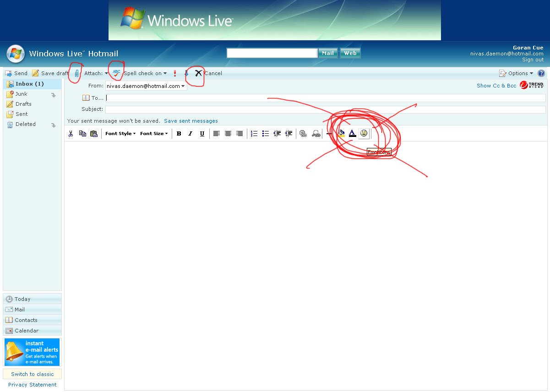The height and width of the screenshot is (392, 550).
Task: Click Show Cc & Bcc link
Action: (496, 86)
